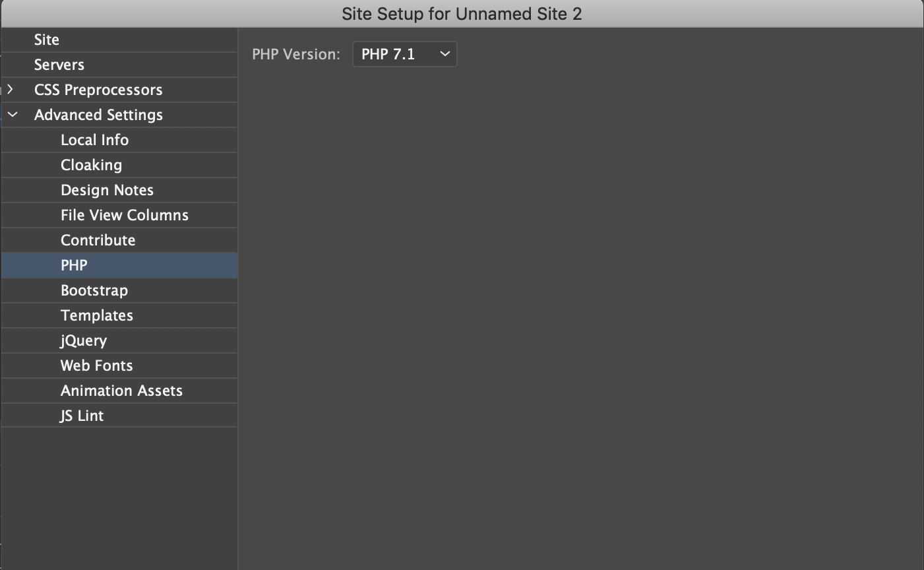Open File View Columns settings

[124, 215]
